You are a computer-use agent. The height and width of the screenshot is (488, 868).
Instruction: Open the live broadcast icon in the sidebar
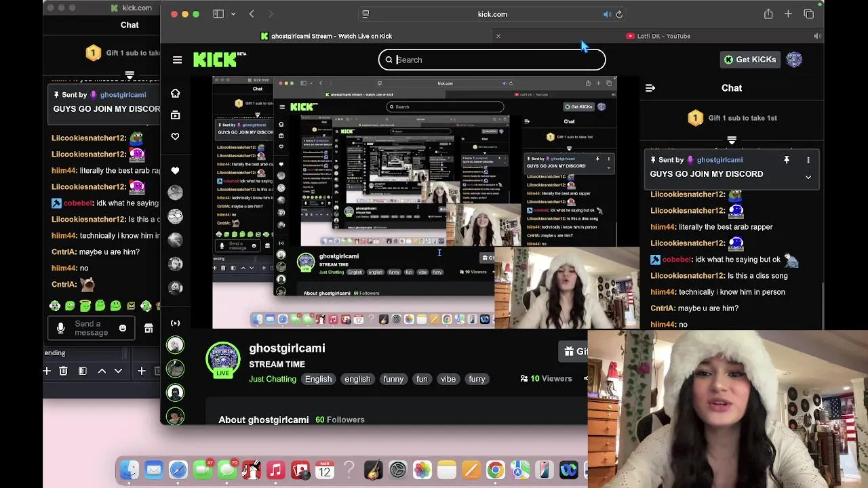[175, 323]
